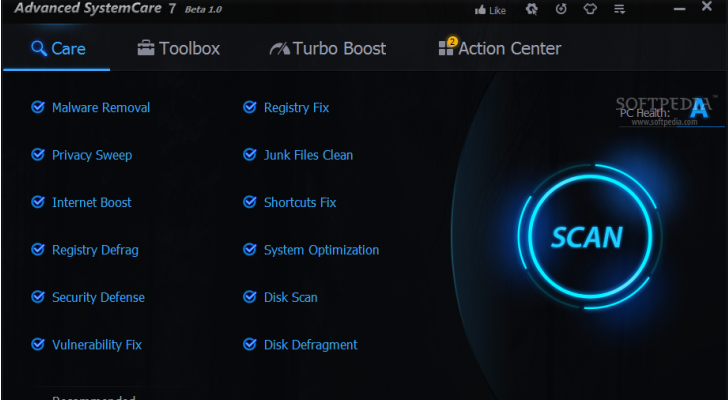
Task: Click the Care magnifier icon
Action: point(39,48)
